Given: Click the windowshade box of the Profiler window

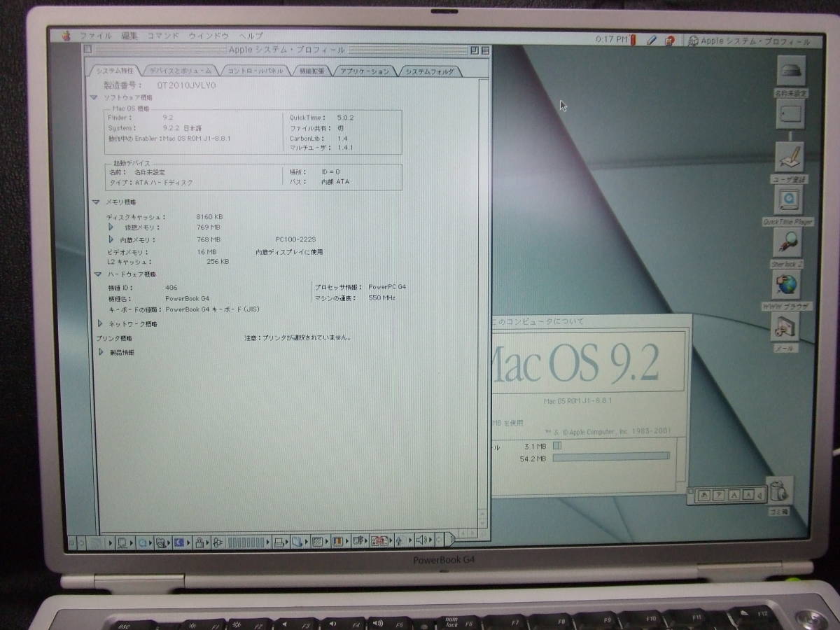Looking at the screenshot, I should click(x=486, y=50).
